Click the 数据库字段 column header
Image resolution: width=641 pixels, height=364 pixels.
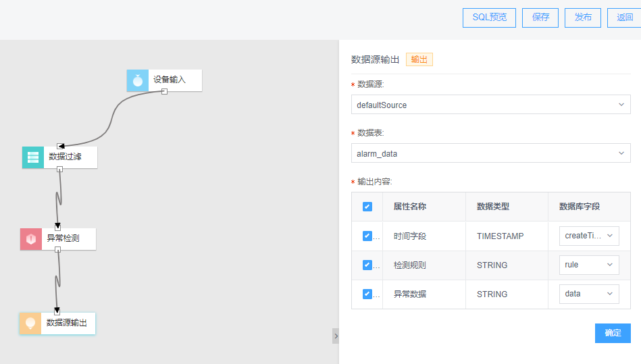[x=580, y=207]
